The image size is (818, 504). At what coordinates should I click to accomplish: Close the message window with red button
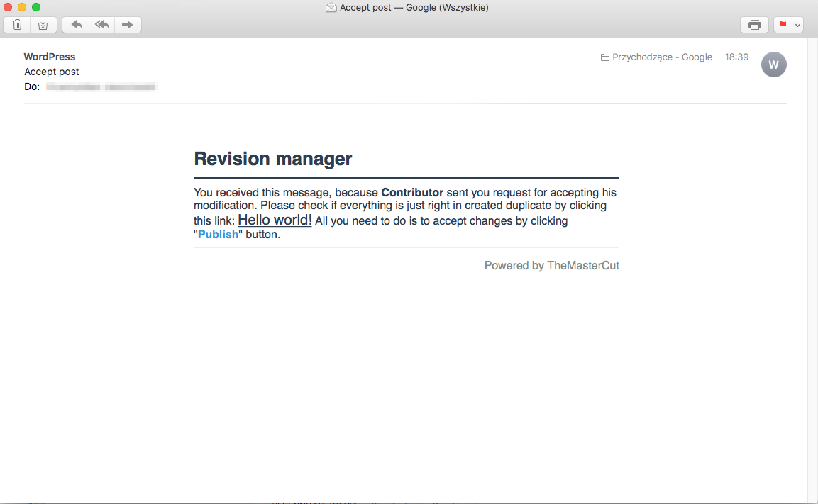(x=9, y=7)
